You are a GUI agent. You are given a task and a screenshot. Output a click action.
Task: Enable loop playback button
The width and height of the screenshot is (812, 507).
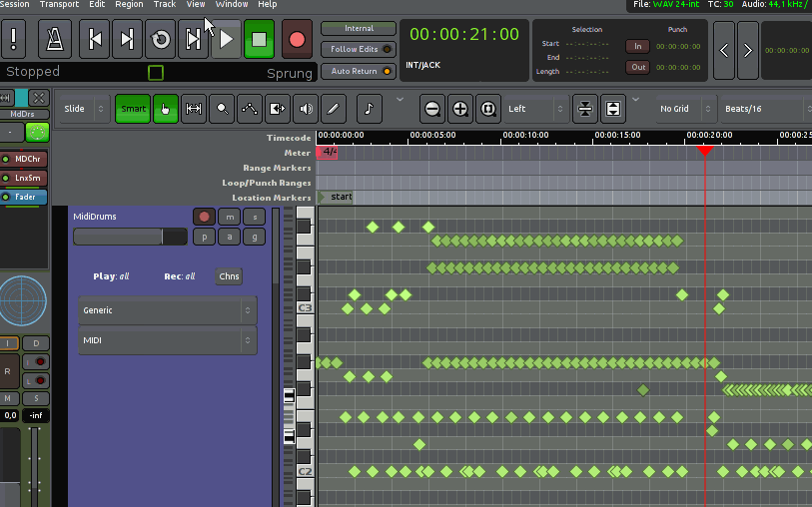[161, 40]
